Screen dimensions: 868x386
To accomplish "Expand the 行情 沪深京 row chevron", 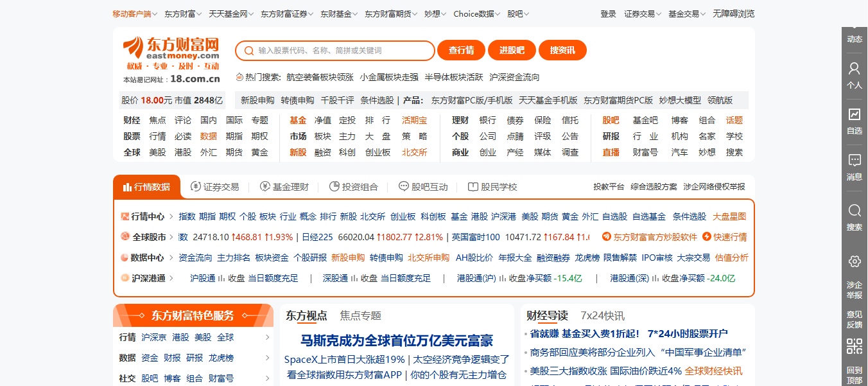I will point(267,338).
